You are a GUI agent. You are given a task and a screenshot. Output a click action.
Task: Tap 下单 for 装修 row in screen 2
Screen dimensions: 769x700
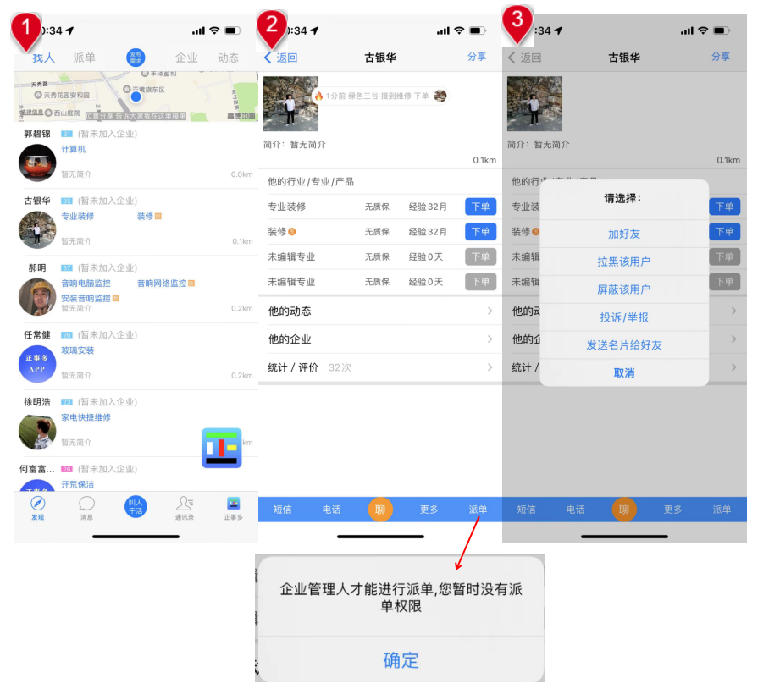pyautogui.click(x=481, y=232)
